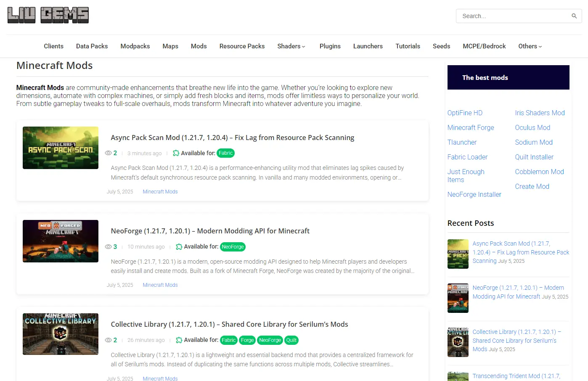Open the Oculus Mod link
This screenshot has height=381, width=588.
click(x=532, y=127)
